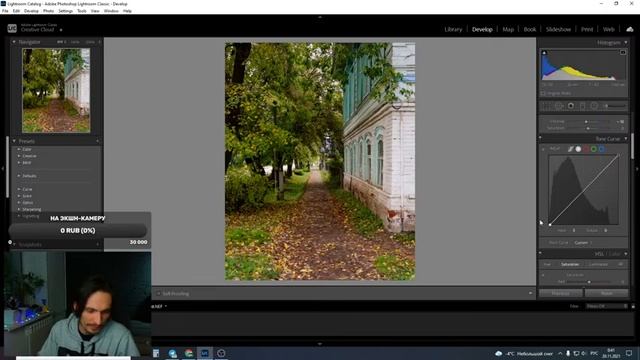Toggle the HSL panel on/off switch
The image size is (640, 360).
tap(540, 254)
